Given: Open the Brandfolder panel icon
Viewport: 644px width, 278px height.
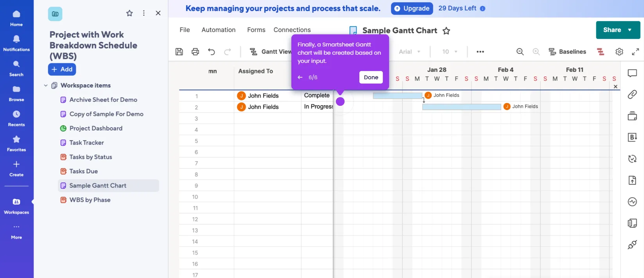Looking at the screenshot, I should (632, 137).
